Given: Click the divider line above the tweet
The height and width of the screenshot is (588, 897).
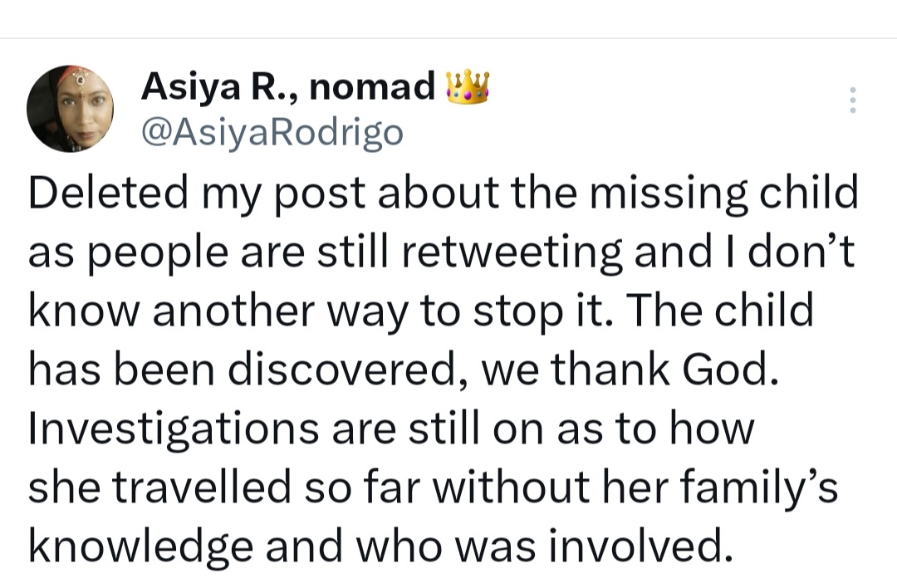Looking at the screenshot, I should click(448, 38).
